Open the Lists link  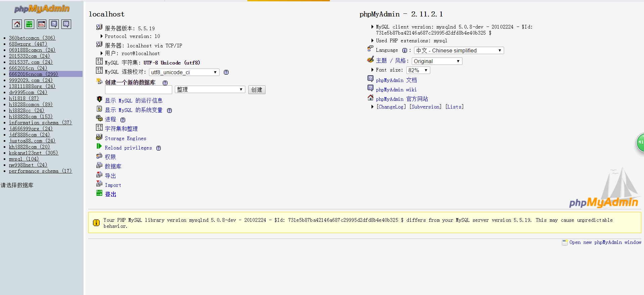coord(454,107)
